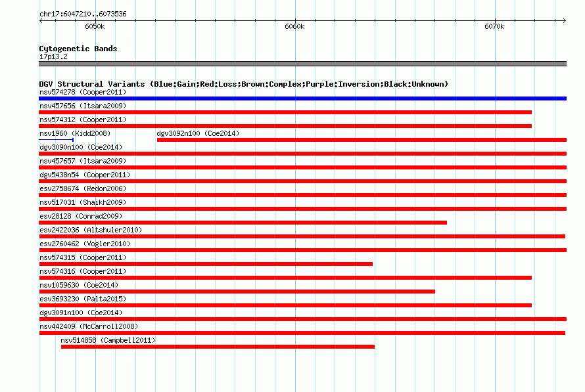The image size is (585, 392).
Task: Select the red dgv3091n100 loss bar
Action: [302, 319]
